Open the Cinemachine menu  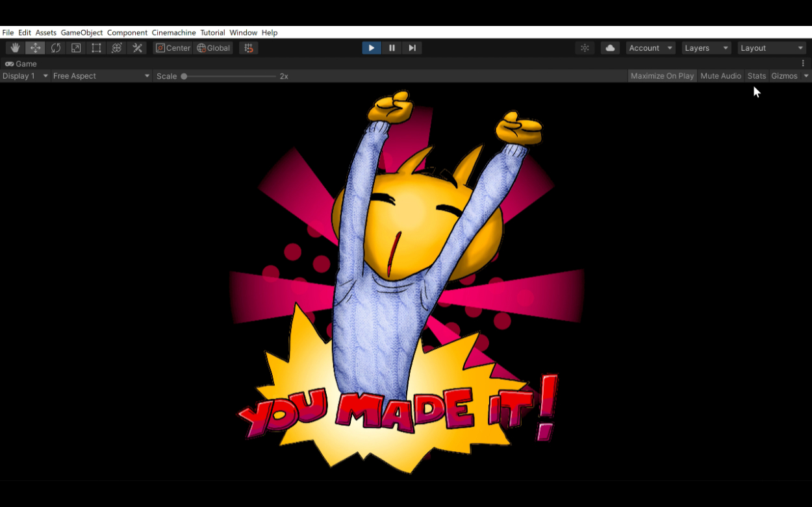pyautogui.click(x=173, y=32)
